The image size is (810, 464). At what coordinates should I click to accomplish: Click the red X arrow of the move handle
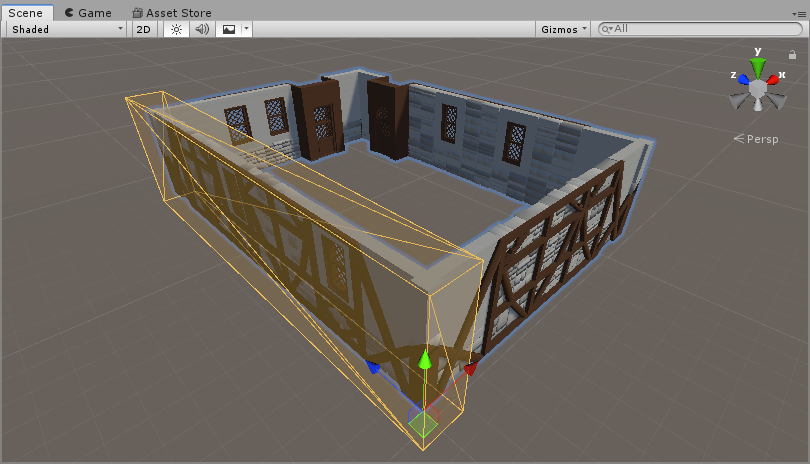469,369
